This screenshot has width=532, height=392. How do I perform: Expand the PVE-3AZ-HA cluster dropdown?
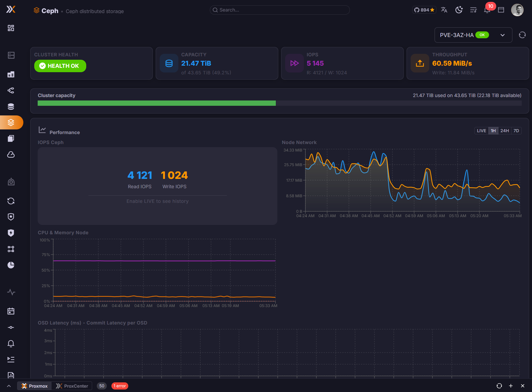[473, 35]
